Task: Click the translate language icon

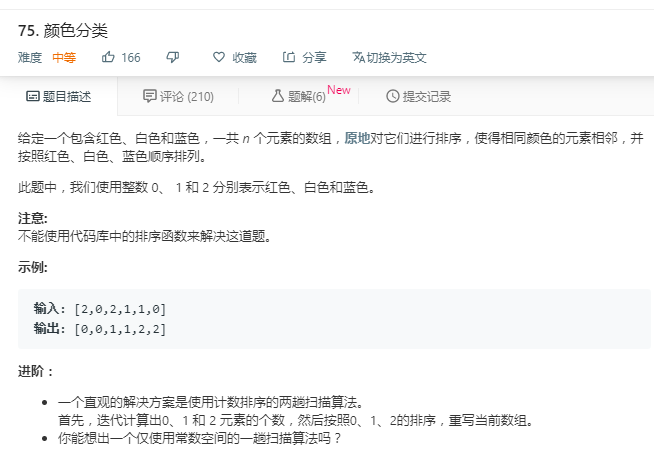Action: tap(359, 57)
